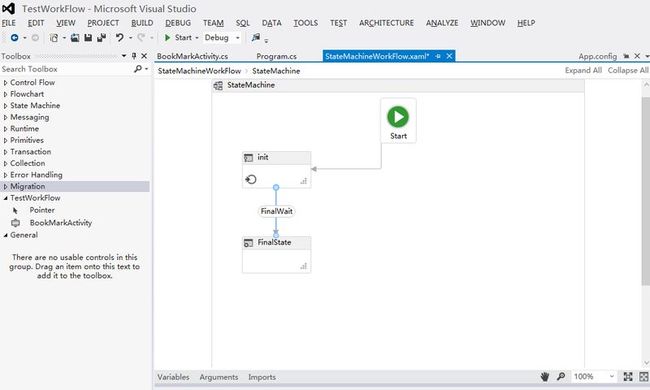650x390 pixels.
Task: Open the Imports panel
Action: (x=262, y=377)
